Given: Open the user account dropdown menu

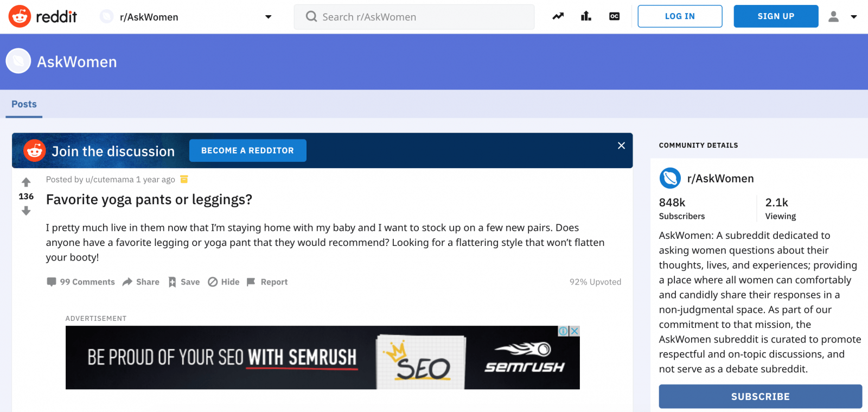Looking at the screenshot, I should pos(843,17).
